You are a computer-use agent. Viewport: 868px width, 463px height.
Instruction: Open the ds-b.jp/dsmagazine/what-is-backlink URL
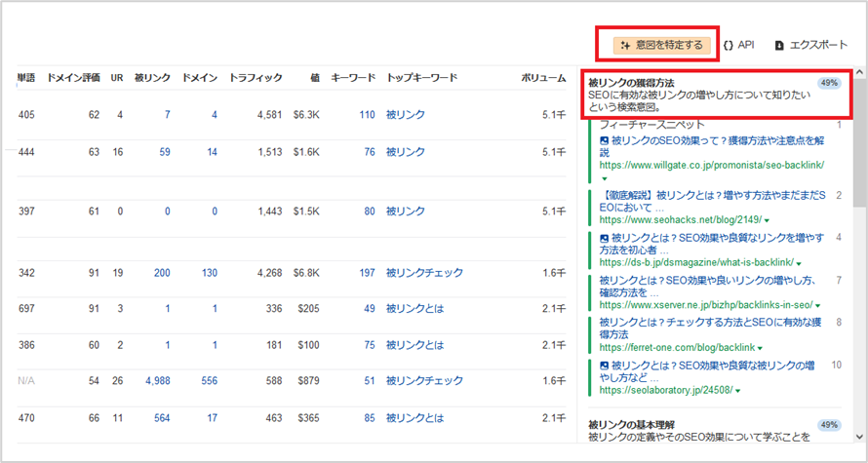click(697, 262)
